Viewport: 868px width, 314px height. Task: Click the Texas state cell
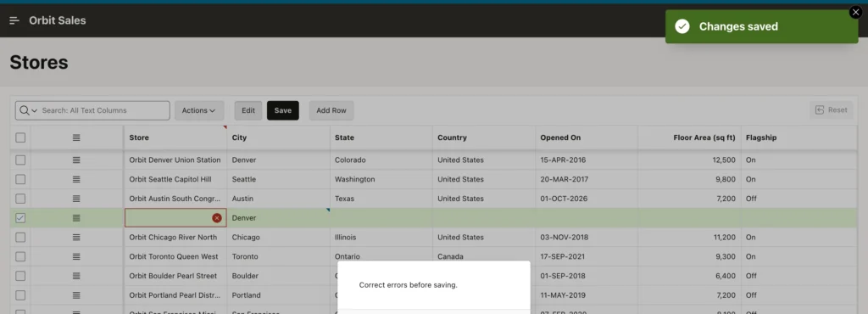381,199
